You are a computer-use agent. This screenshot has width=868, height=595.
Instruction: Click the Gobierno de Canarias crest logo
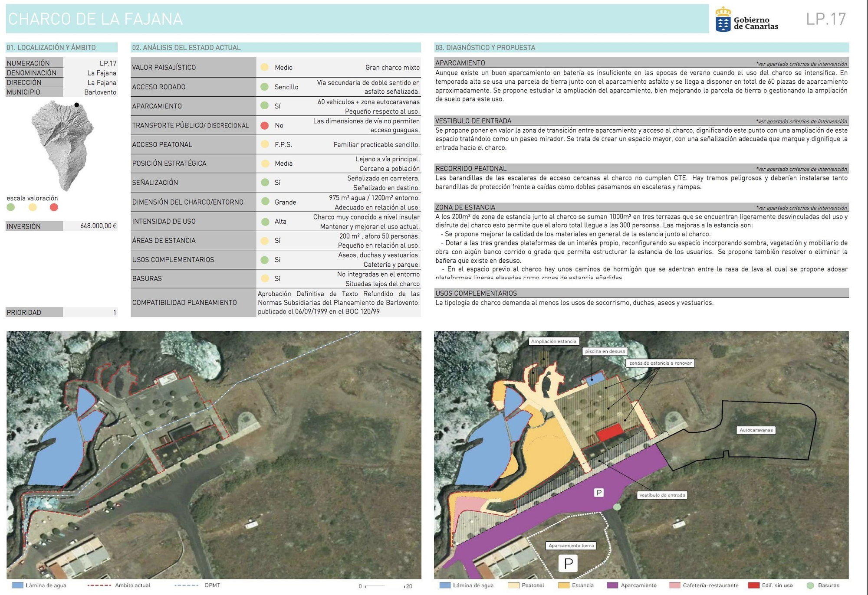[723, 20]
